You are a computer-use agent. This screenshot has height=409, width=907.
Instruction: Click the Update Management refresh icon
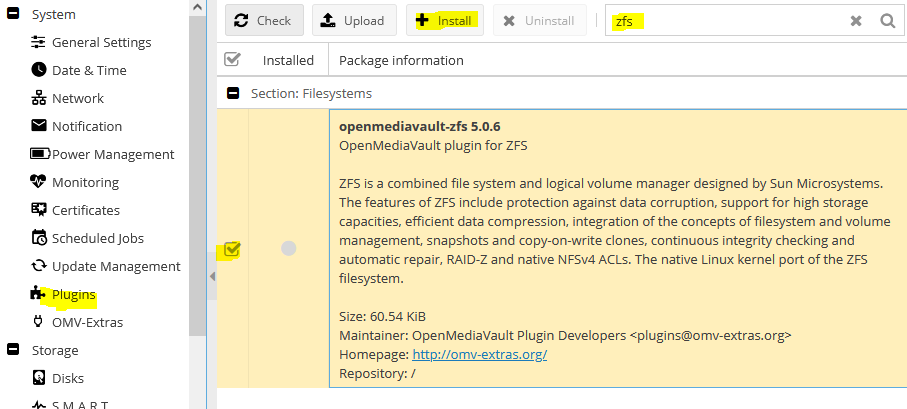tap(39, 266)
